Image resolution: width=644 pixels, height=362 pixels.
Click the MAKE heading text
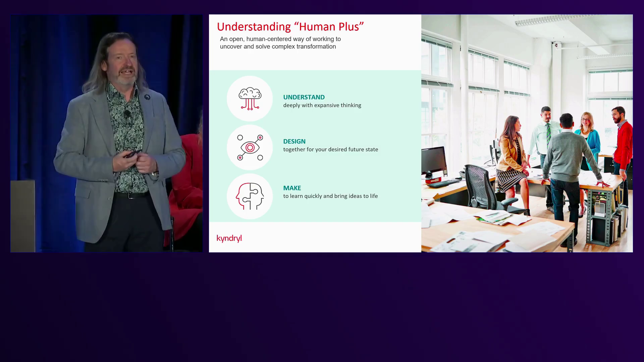tap(292, 188)
